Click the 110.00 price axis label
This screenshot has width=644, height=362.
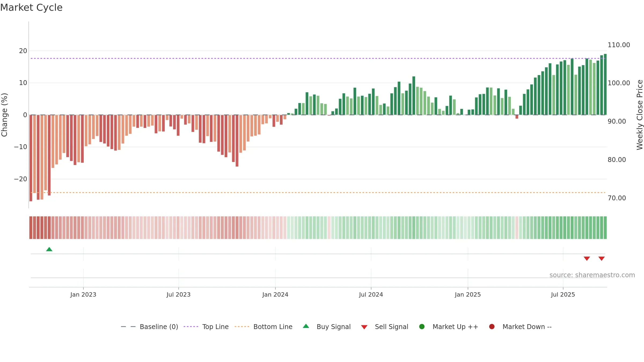pos(619,45)
